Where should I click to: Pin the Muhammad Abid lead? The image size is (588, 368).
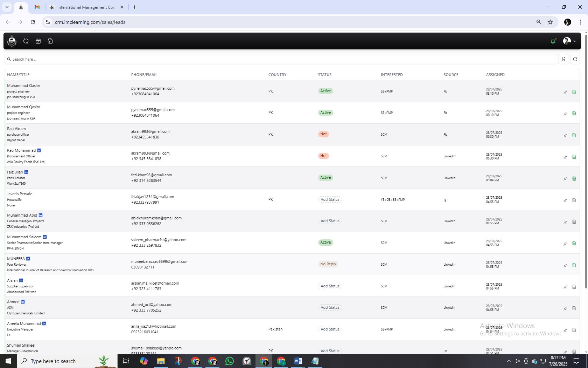(565, 222)
